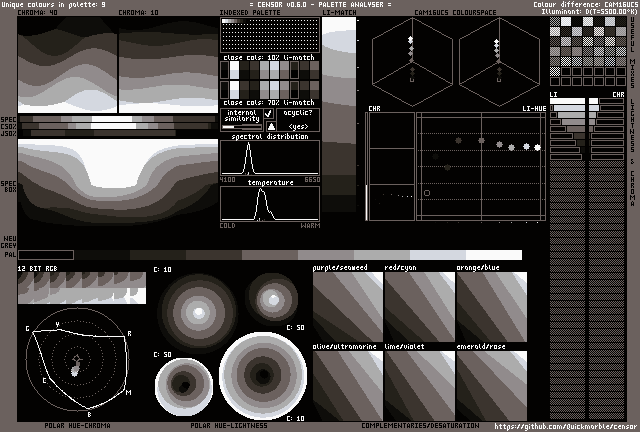Click the brightest white marker in LI-HUE plot

538,147
